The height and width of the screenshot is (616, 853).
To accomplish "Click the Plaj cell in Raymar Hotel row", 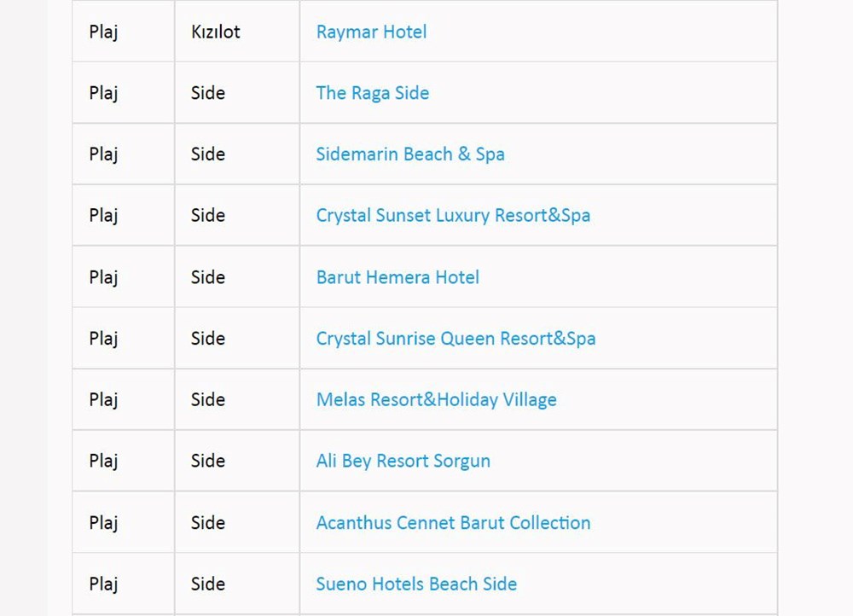I will pos(103,32).
